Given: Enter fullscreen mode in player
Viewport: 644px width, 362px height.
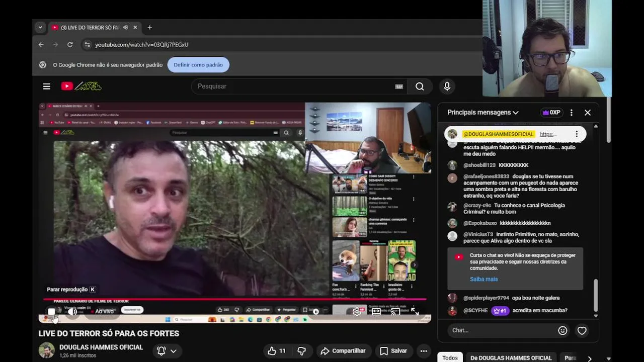Looking at the screenshot, I should point(415,312).
